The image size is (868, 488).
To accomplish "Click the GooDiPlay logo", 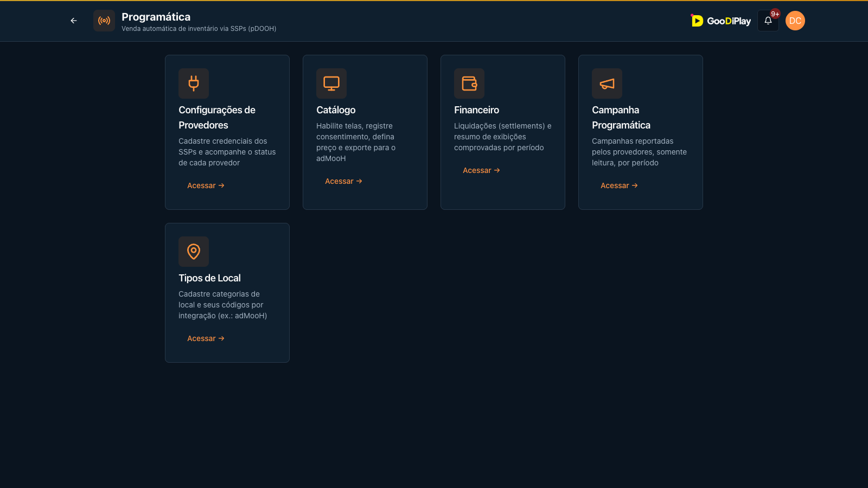I will tap(720, 21).
